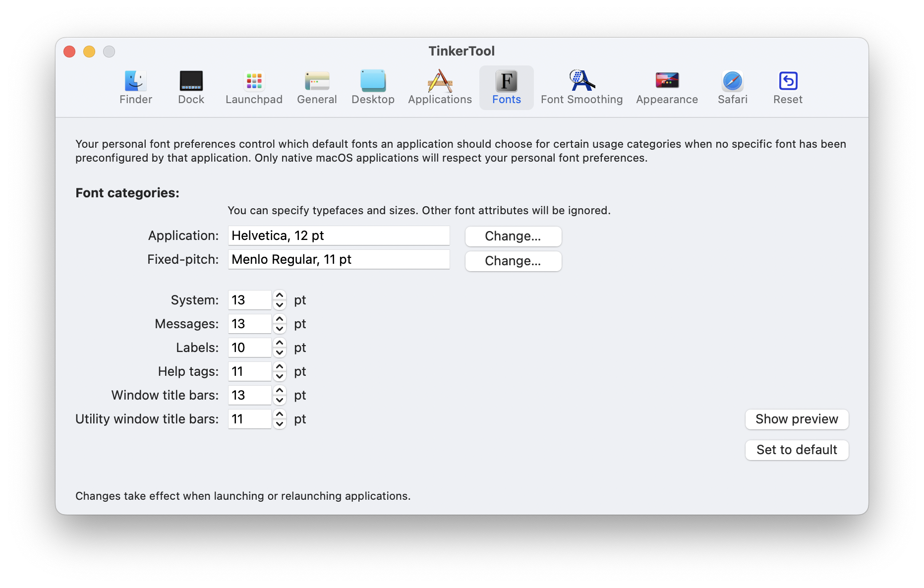The height and width of the screenshot is (588, 924).
Task: Click the Messages font size field
Action: tap(249, 324)
